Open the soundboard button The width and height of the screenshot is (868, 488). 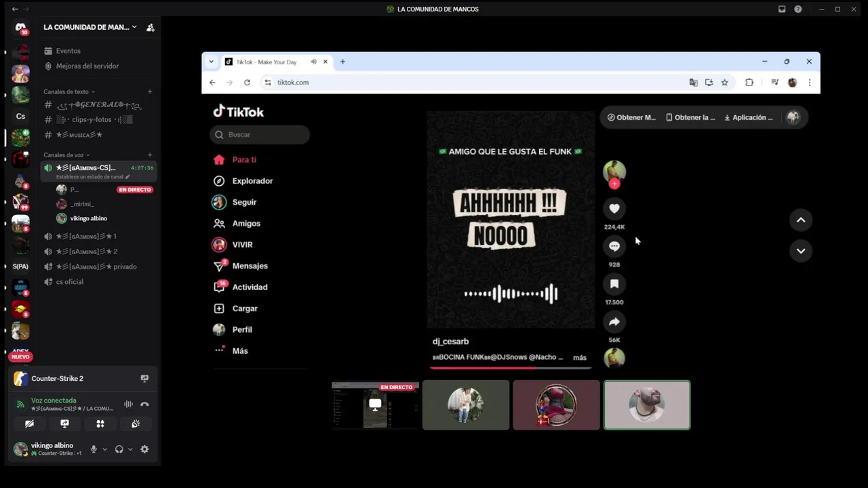(x=136, y=424)
